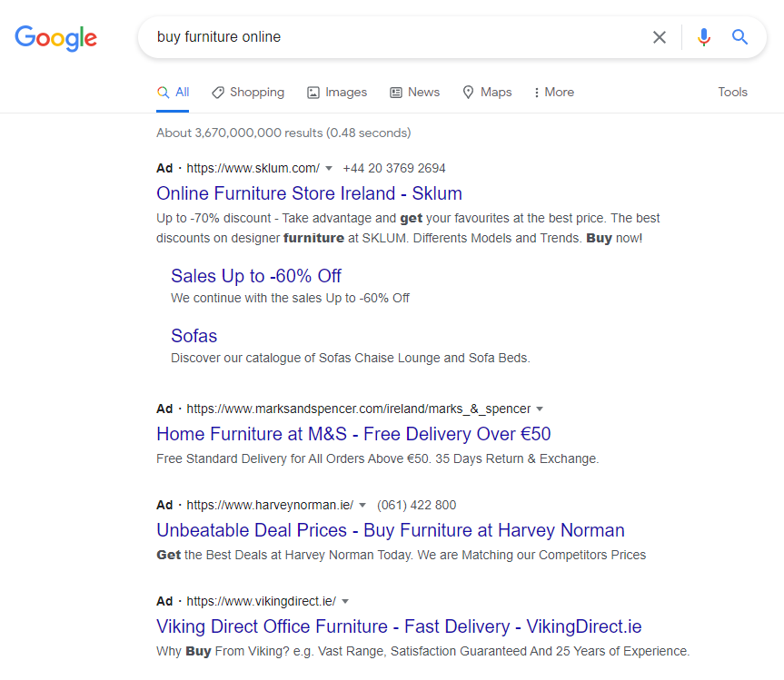Viewport: 784px width, 680px height.
Task: Expand the sklum.com ad dropdown arrow
Action: tap(329, 169)
